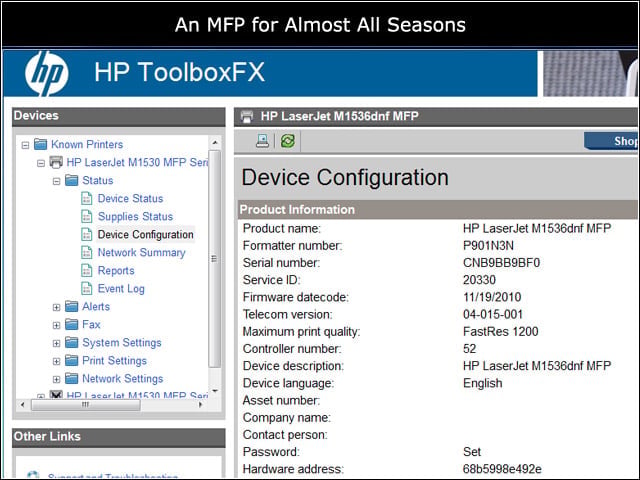This screenshot has height=480, width=640.
Task: Click the devices tree scroll up arrow
Action: pyautogui.click(x=215, y=142)
